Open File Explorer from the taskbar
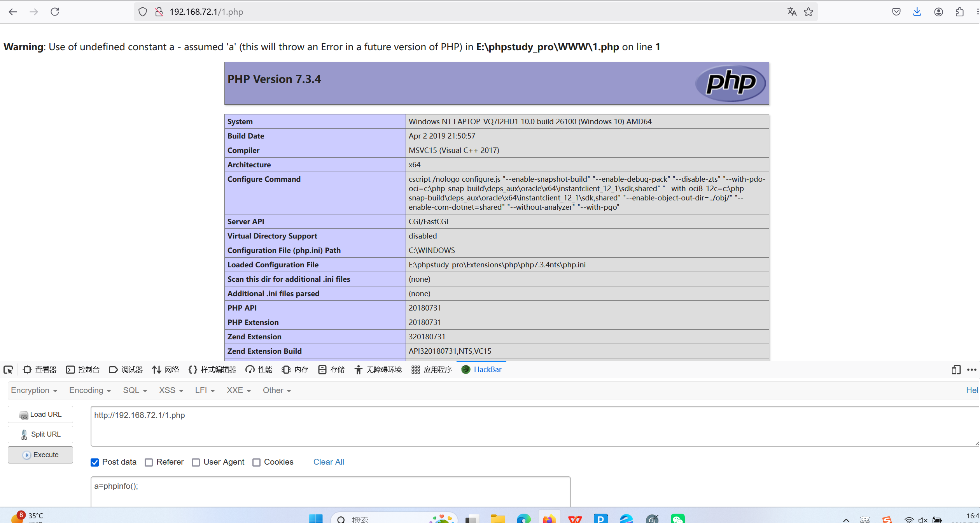Viewport: 980px width, 523px height. (498, 519)
